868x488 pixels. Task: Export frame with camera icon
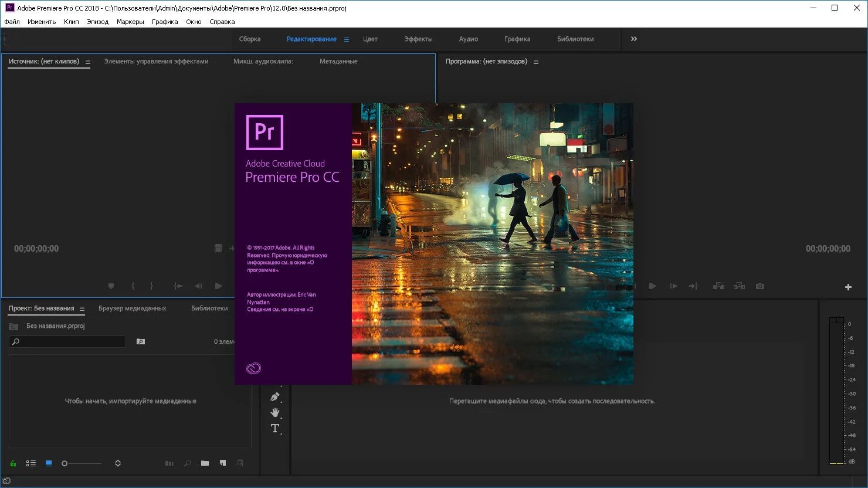coord(760,286)
